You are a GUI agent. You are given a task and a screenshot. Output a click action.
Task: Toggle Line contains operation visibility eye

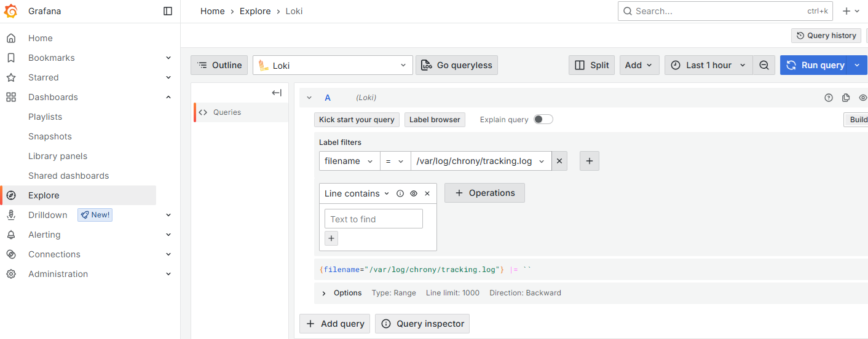click(x=414, y=193)
